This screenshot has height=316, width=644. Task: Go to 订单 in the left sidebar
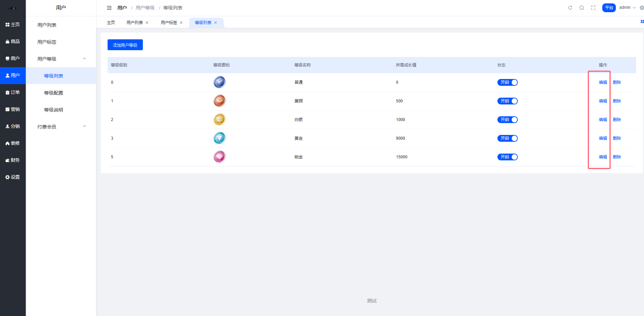pyautogui.click(x=13, y=92)
